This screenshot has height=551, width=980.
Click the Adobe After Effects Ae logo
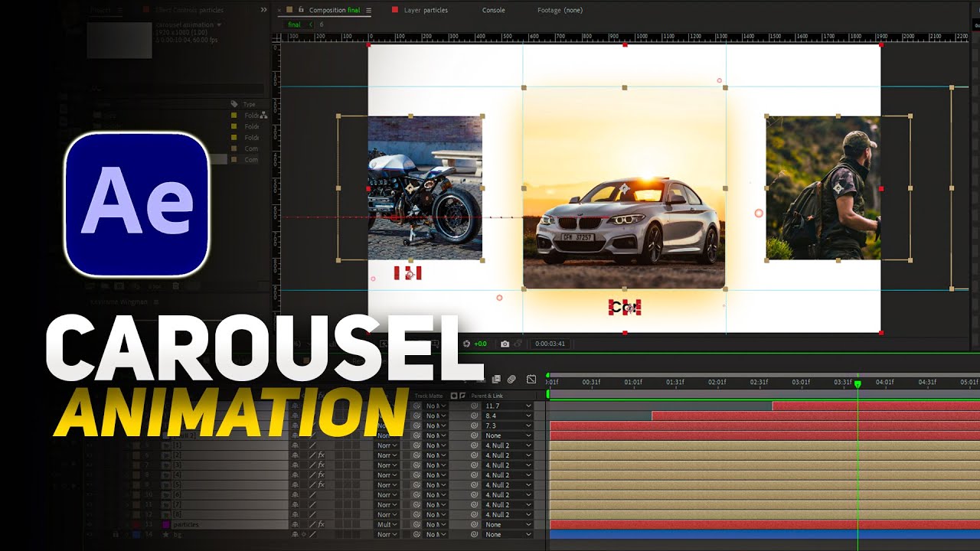tap(137, 205)
